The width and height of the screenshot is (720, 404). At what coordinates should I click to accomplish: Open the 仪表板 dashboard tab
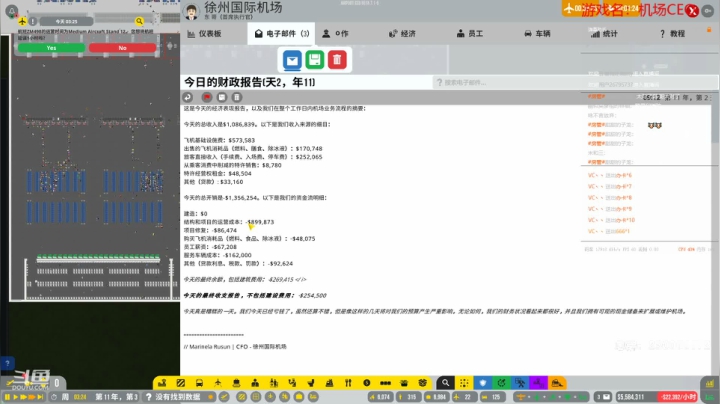coord(205,34)
